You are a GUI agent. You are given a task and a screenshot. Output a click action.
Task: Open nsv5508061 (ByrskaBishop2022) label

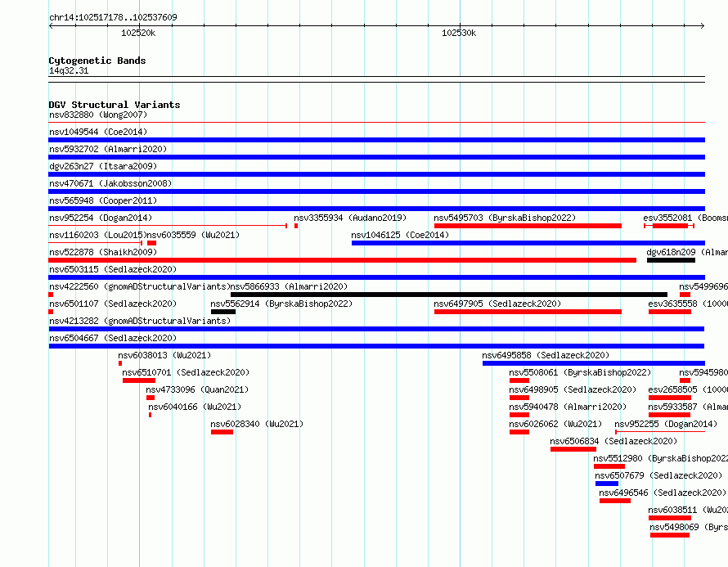click(580, 372)
